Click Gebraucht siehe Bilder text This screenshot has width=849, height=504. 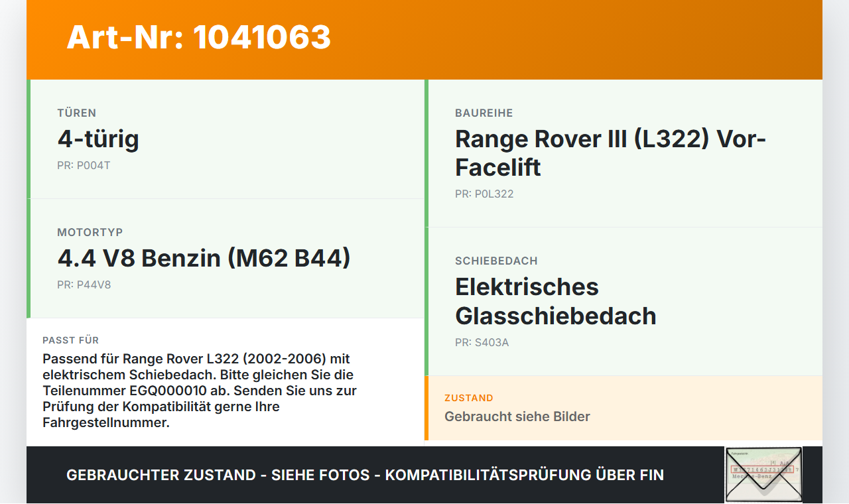point(517,416)
